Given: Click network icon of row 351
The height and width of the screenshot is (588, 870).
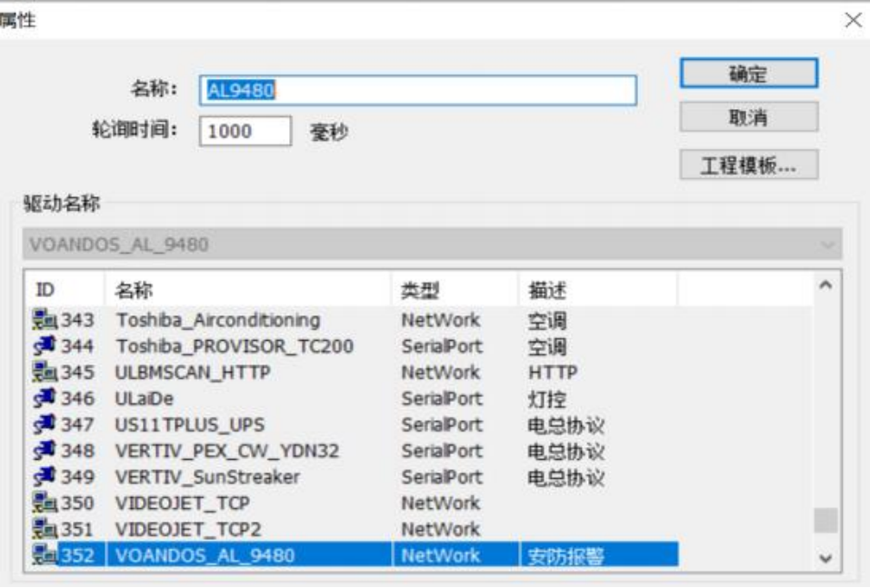Looking at the screenshot, I should point(45,529).
